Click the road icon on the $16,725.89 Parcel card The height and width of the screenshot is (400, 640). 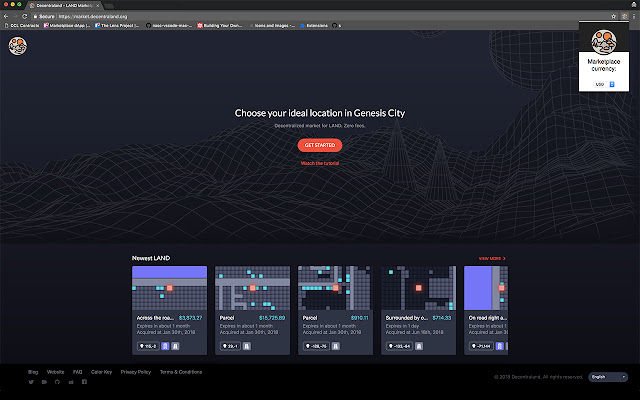pos(247,346)
